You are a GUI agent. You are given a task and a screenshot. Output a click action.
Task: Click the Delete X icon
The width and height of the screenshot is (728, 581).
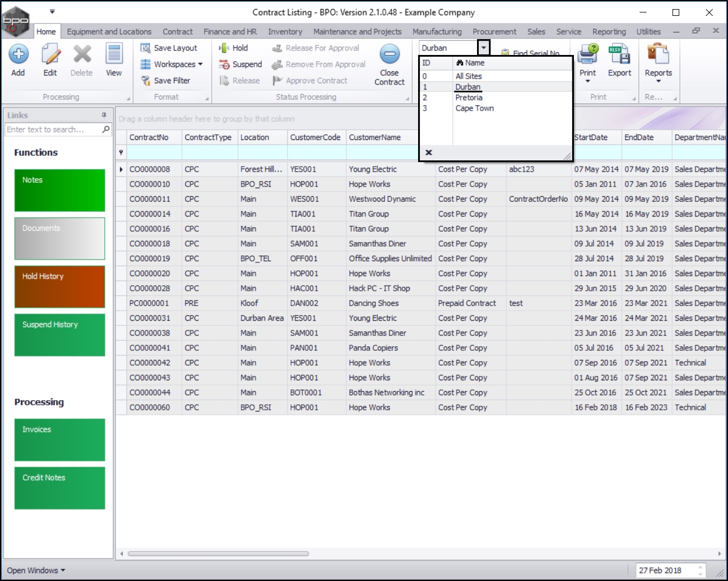click(82, 54)
